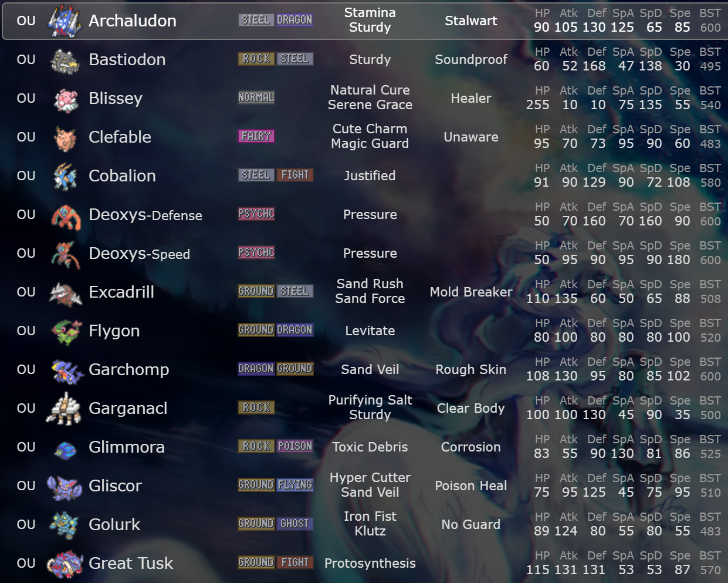Click Garganacl's Clear Body ability
Viewport: 728px width, 583px height.
coord(471,408)
